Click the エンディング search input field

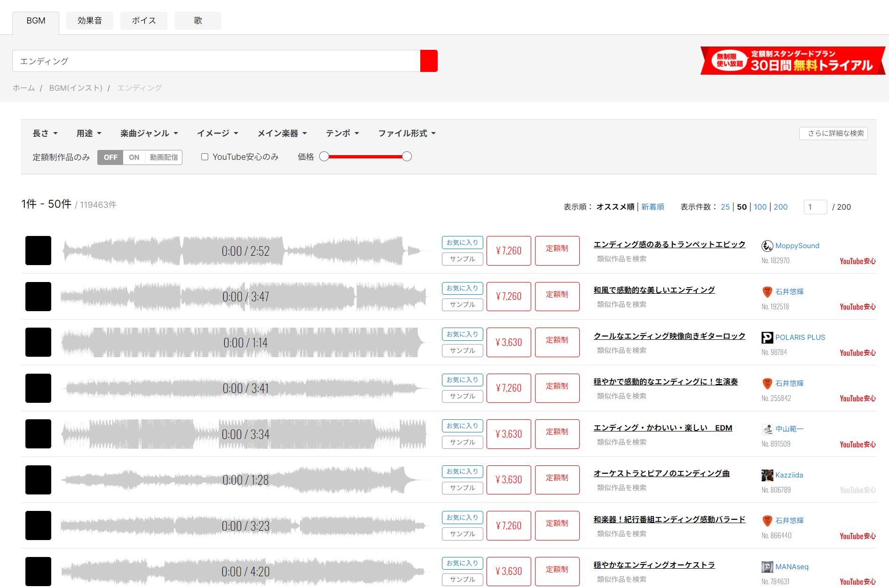(216, 61)
